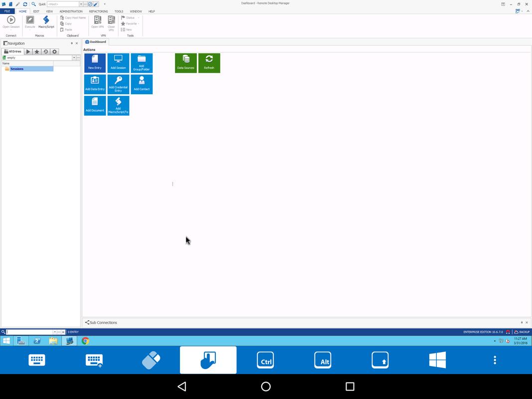Click the Add Document tile
This screenshot has width=532, height=399.
[x=95, y=106]
